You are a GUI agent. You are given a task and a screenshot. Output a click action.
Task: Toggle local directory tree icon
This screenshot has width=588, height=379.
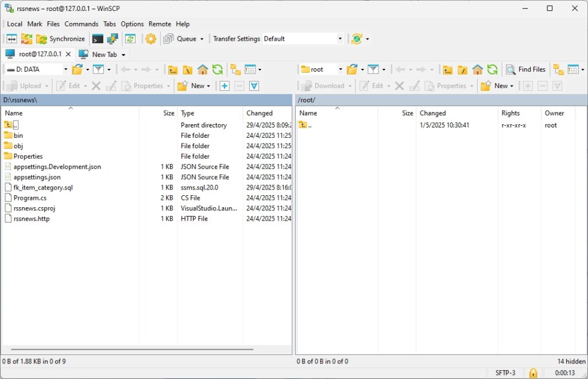tap(235, 69)
